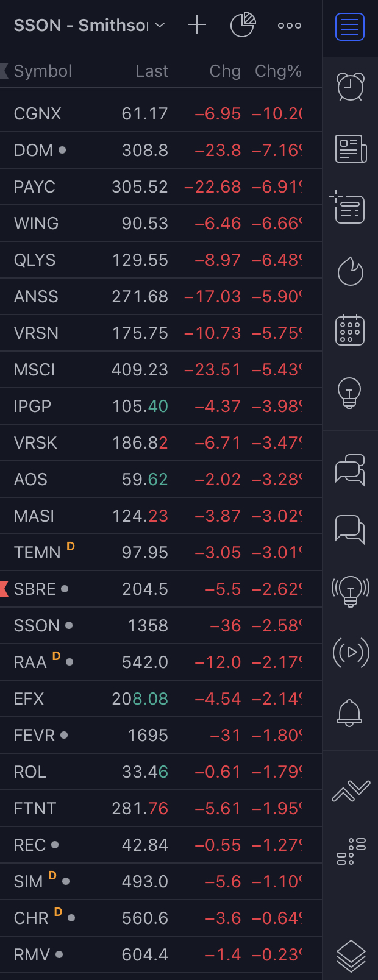This screenshot has height=980, width=378.
Task: Open the News panel icon
Action: tap(351, 149)
